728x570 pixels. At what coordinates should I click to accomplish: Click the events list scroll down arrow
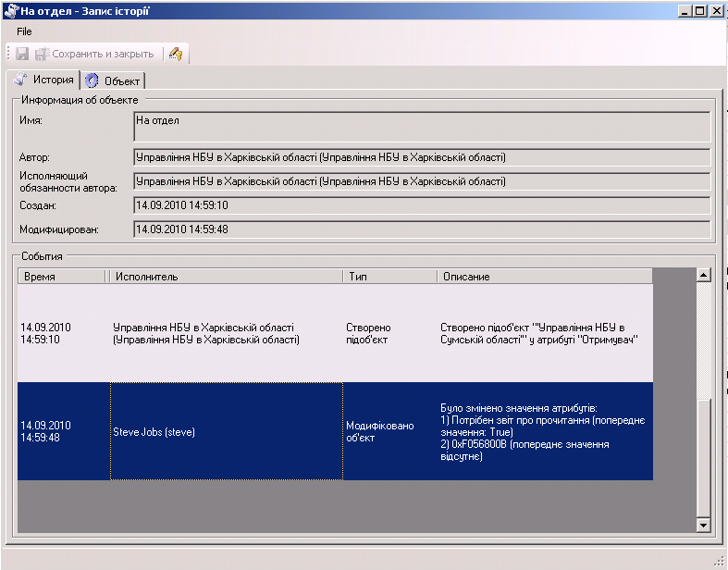[704, 526]
